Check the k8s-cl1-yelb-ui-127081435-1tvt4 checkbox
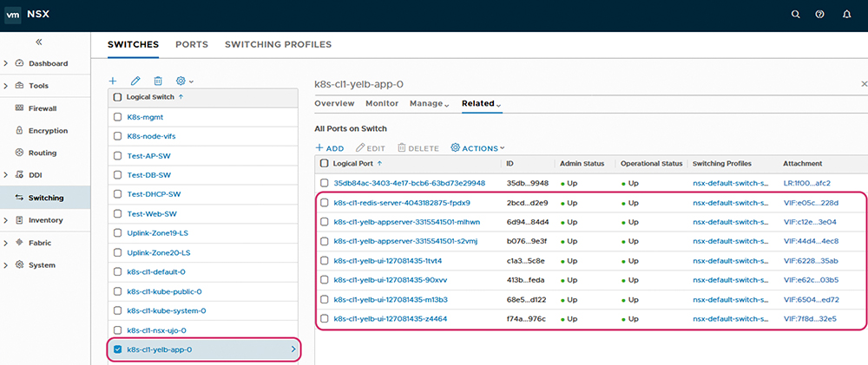The width and height of the screenshot is (868, 365). tap(325, 261)
